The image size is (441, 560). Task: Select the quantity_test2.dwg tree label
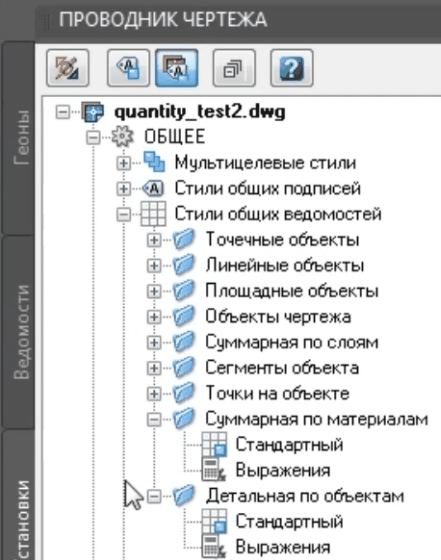coord(200,112)
